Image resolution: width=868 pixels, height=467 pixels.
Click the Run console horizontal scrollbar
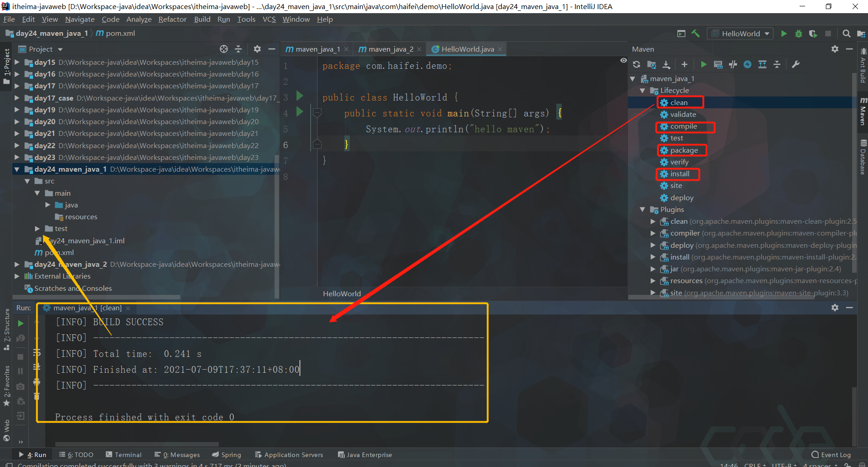(137, 444)
